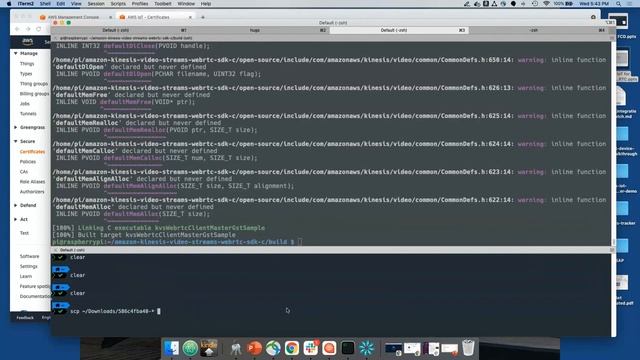Open the Shell menu
The image size is (640, 360).
click(x=45, y=4)
